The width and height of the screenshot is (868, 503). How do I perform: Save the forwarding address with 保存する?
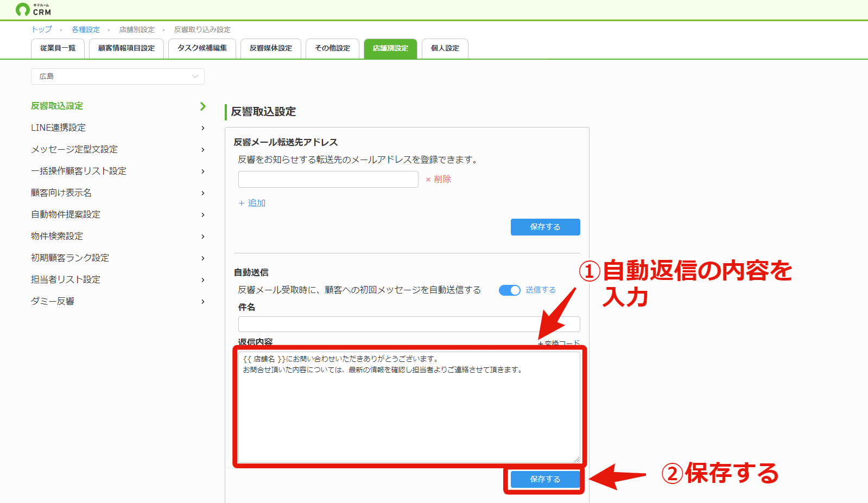(545, 227)
